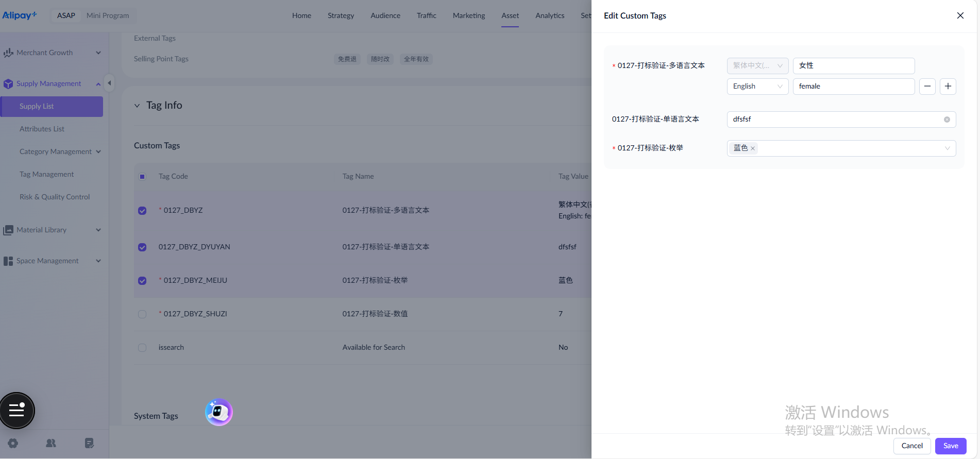Open the round floating menu button
This screenshot has width=980, height=459.
coord(17,411)
